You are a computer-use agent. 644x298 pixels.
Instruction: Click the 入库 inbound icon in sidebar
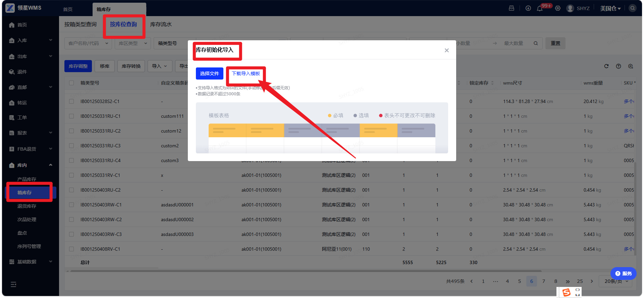pos(12,40)
